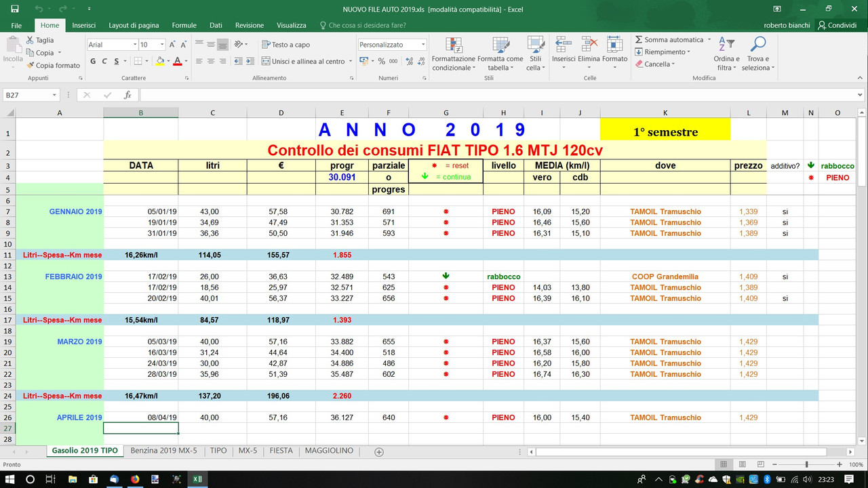Open the Riempimento dropdown
Viewport: 868px width, 488px height.
pyautogui.click(x=662, y=52)
